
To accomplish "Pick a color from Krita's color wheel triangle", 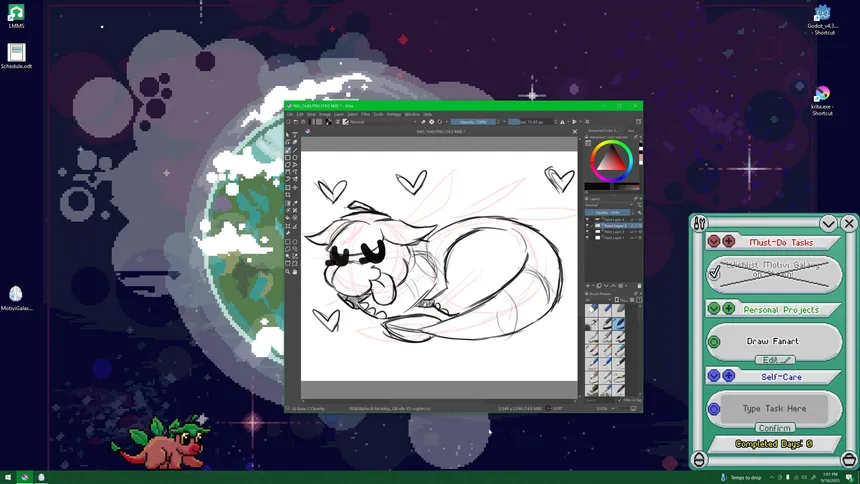I will tap(610, 160).
